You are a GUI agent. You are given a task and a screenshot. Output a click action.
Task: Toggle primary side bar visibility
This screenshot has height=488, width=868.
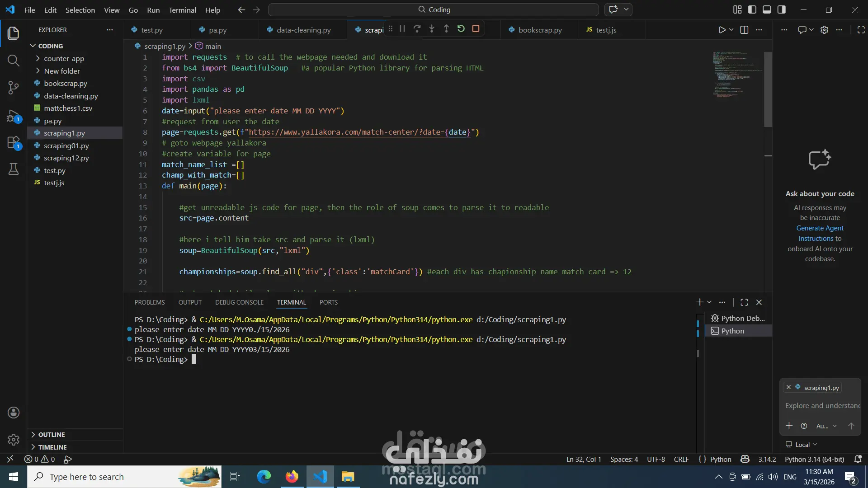tap(752, 9)
